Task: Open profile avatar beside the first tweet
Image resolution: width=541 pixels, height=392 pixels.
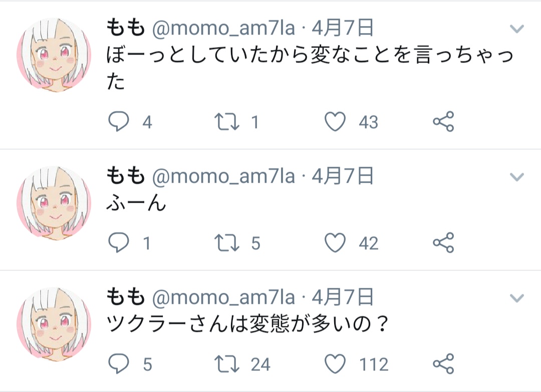Action: [x=54, y=55]
